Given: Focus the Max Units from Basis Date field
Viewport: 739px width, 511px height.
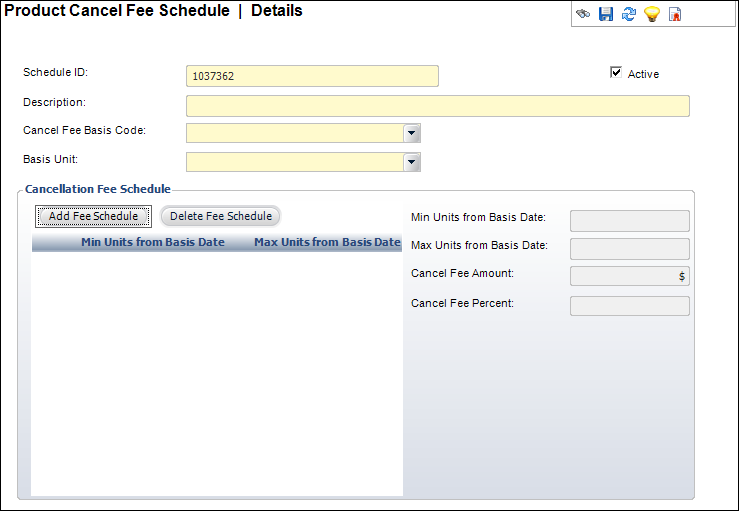Looking at the screenshot, I should (x=630, y=248).
